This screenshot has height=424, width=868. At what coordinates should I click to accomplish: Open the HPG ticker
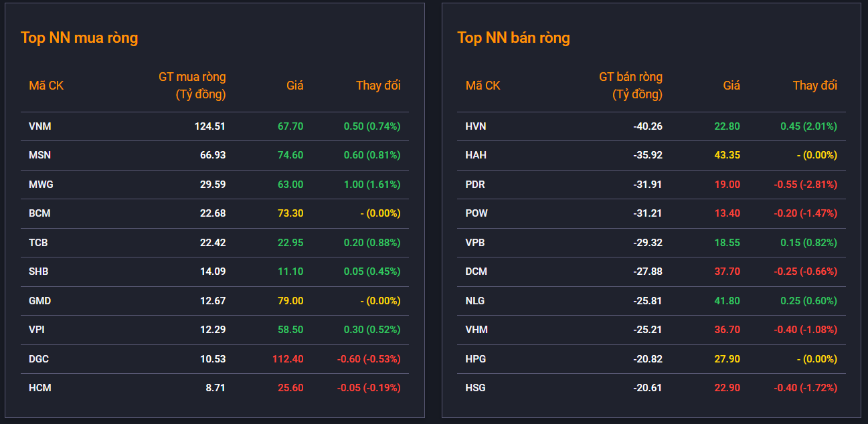476,358
